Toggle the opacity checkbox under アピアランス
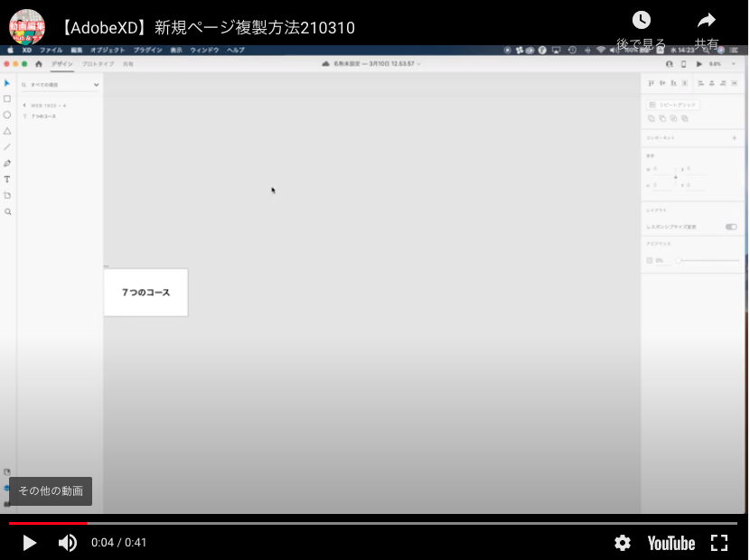Image resolution: width=750 pixels, height=560 pixels. tap(649, 259)
